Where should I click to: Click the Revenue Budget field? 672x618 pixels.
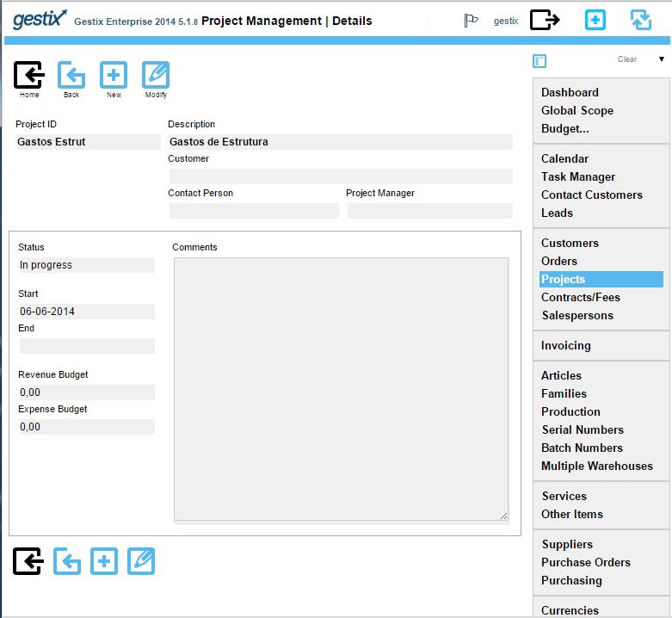click(x=87, y=392)
